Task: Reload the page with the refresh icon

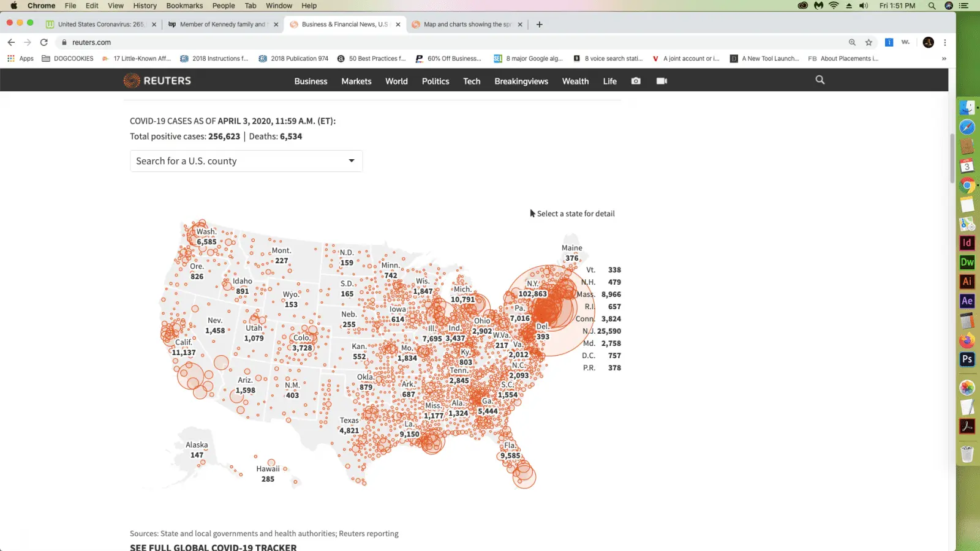Action: pyautogui.click(x=44, y=42)
